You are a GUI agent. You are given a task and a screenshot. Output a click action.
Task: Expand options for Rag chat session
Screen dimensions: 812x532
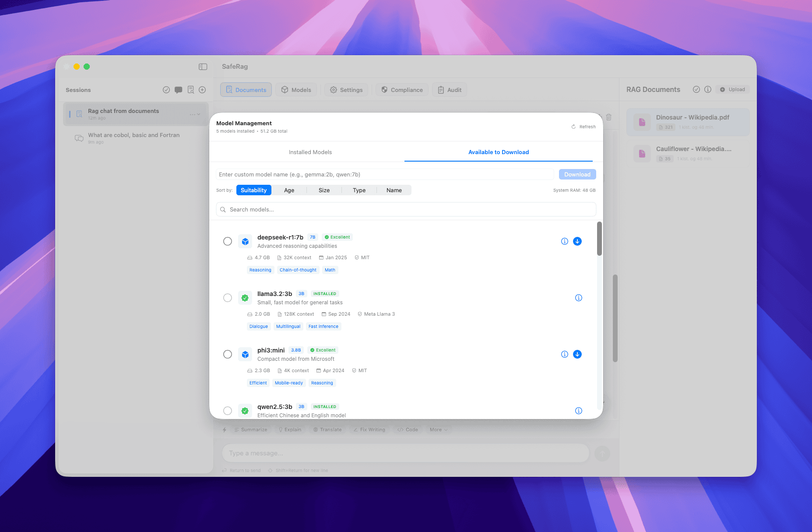pos(195,114)
